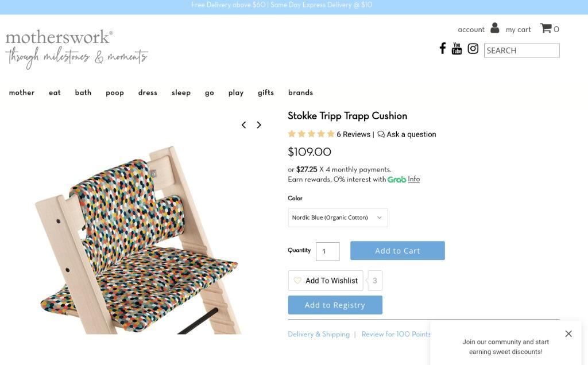Focus the Quantity input field
The width and height of the screenshot is (588, 365).
click(327, 251)
